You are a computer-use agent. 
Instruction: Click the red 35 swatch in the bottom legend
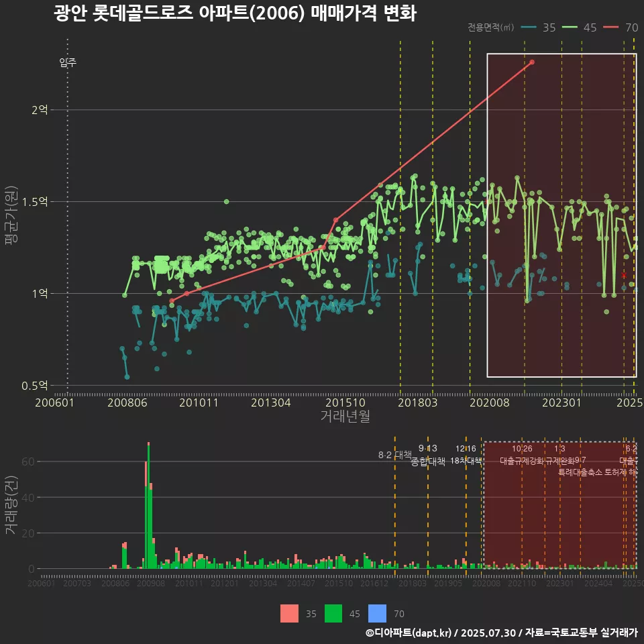(x=289, y=613)
